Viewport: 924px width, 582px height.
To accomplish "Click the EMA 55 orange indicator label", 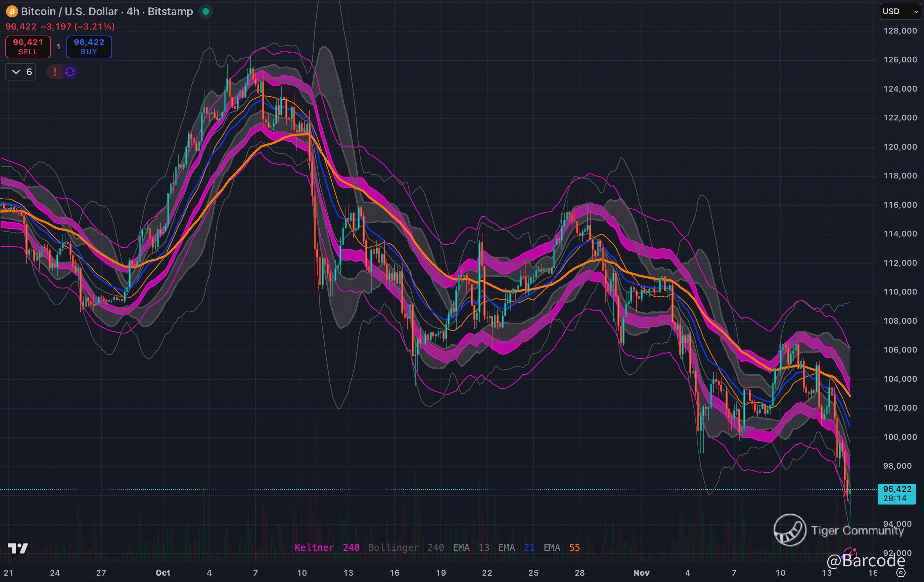I will pos(562,547).
